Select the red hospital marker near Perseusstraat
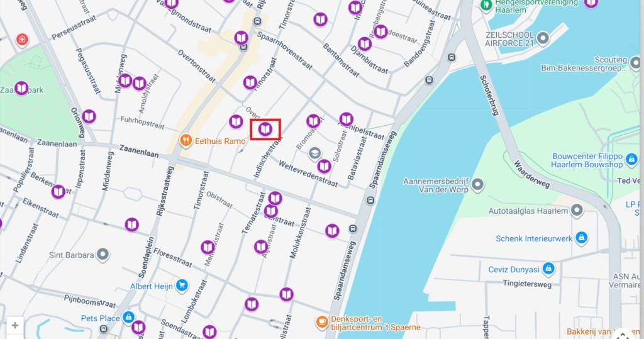The width and height of the screenshot is (644, 339). [22, 40]
